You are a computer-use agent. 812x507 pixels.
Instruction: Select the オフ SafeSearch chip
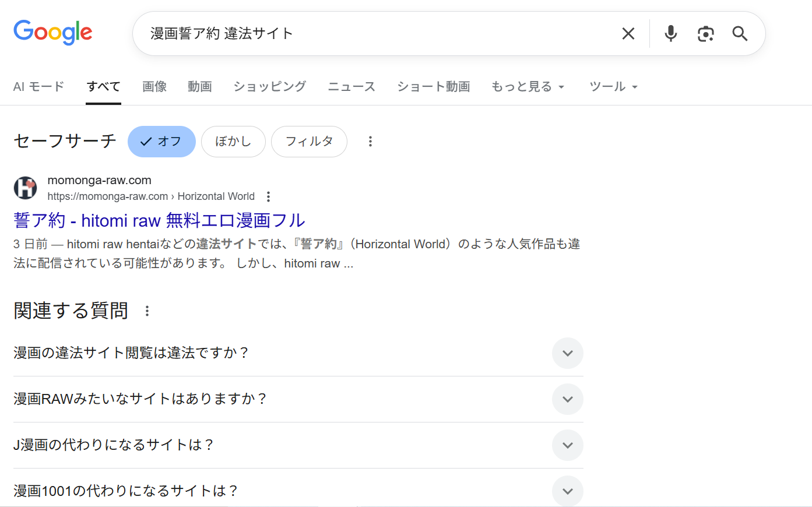click(x=161, y=141)
